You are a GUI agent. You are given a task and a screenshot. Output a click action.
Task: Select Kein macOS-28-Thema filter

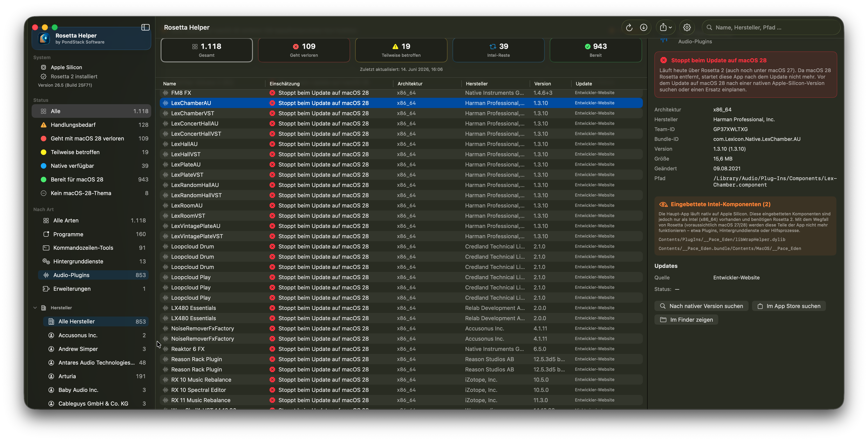coord(91,193)
